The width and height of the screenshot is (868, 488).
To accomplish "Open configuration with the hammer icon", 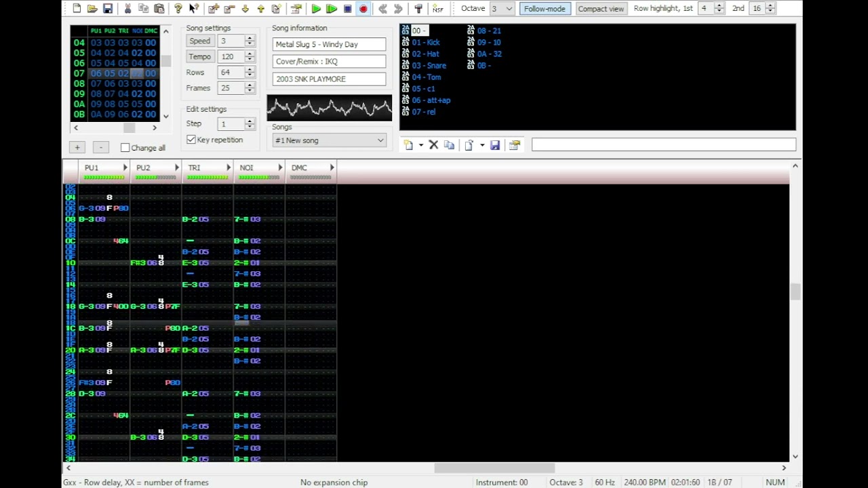I will coord(418,9).
